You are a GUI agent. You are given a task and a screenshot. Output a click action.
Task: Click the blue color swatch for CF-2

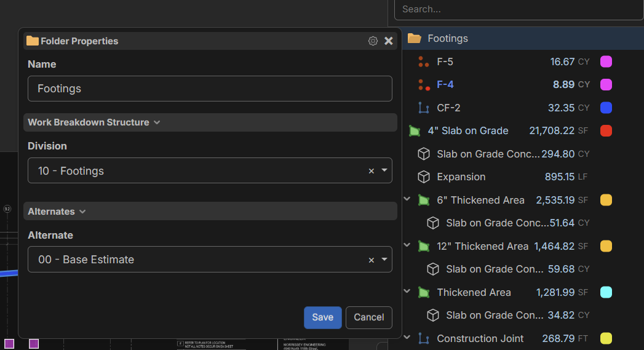click(x=605, y=108)
